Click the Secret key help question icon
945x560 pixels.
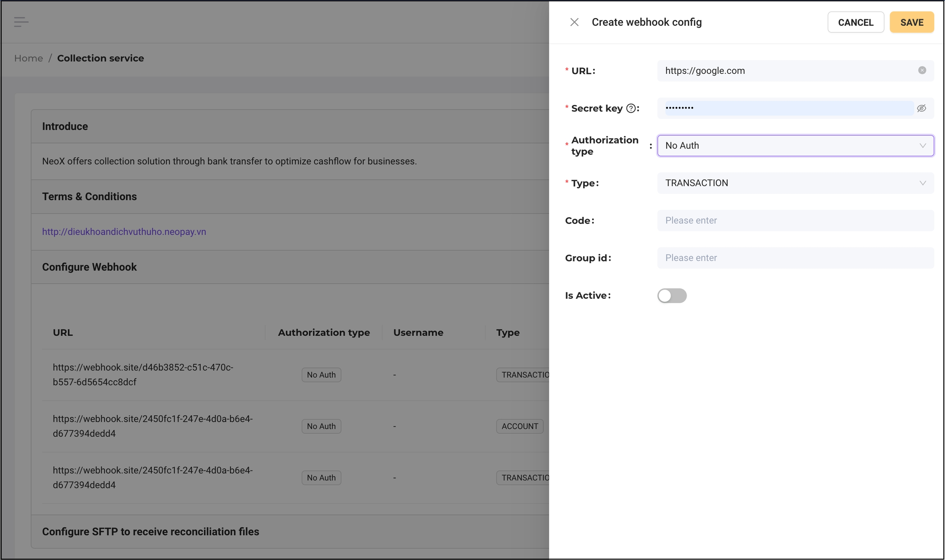(631, 109)
